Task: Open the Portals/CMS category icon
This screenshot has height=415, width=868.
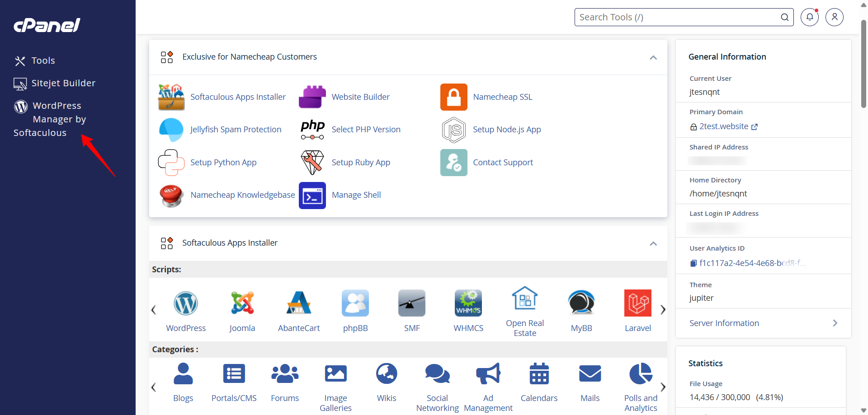Action: pos(234,374)
